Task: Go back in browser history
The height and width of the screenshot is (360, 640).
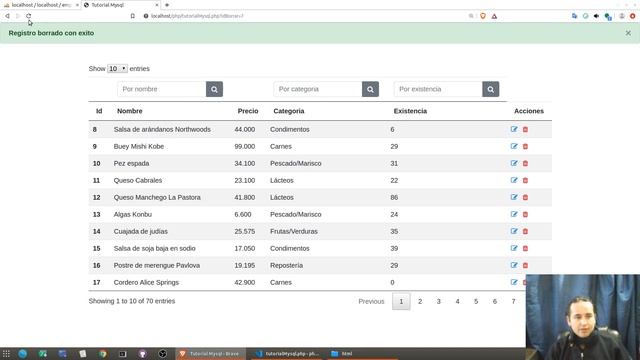Action: click(7, 16)
